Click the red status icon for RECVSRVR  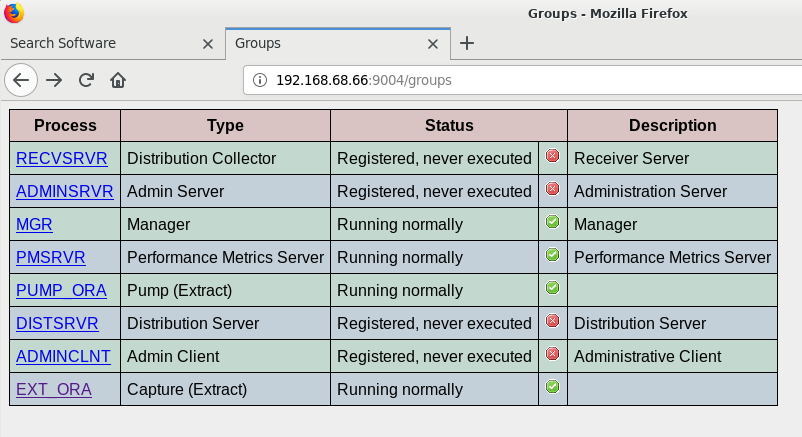click(552, 156)
